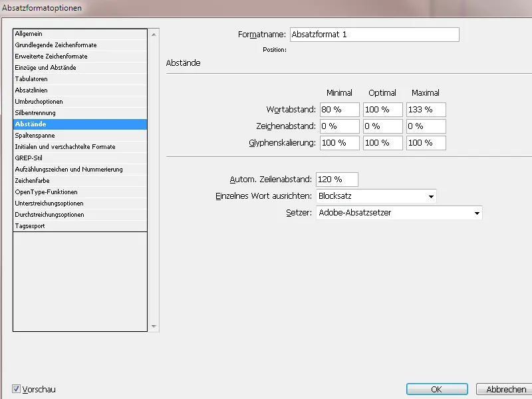Toggle the Vorschau checkbox
Image resolution: width=532 pixels, height=399 pixels.
pos(15,390)
